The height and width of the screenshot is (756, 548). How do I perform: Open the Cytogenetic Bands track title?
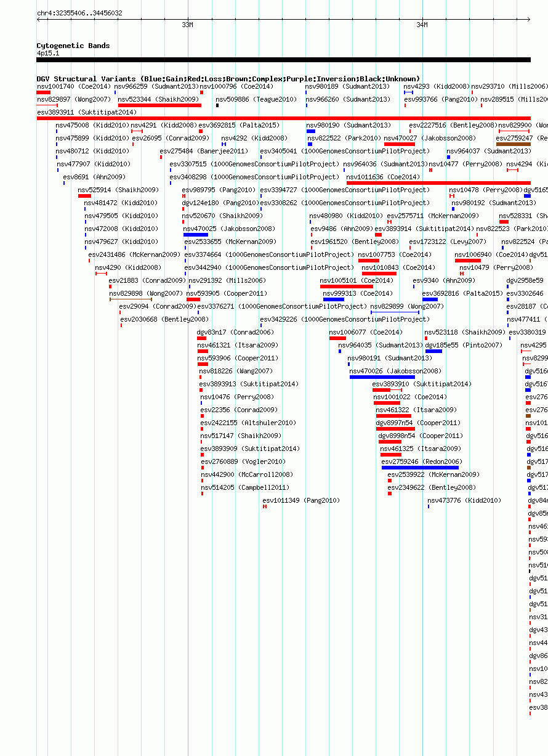(x=73, y=46)
